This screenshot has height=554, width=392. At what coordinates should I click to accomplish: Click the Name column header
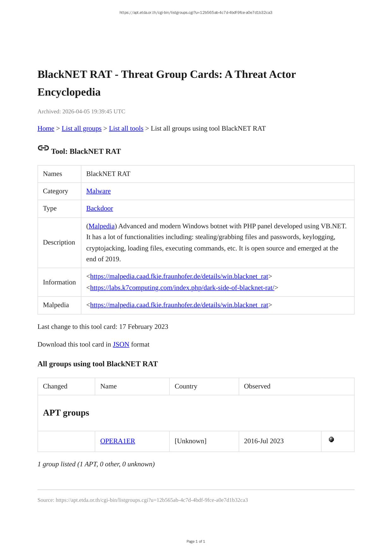click(x=108, y=386)
